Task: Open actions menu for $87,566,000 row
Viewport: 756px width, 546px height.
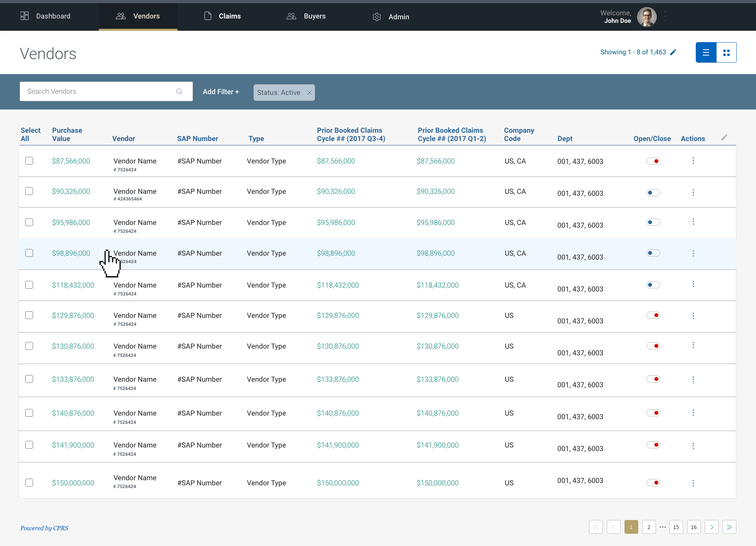Action: click(x=693, y=161)
